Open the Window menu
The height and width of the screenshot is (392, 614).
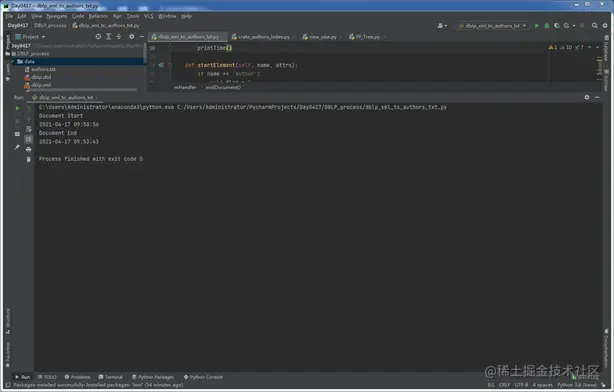point(167,16)
